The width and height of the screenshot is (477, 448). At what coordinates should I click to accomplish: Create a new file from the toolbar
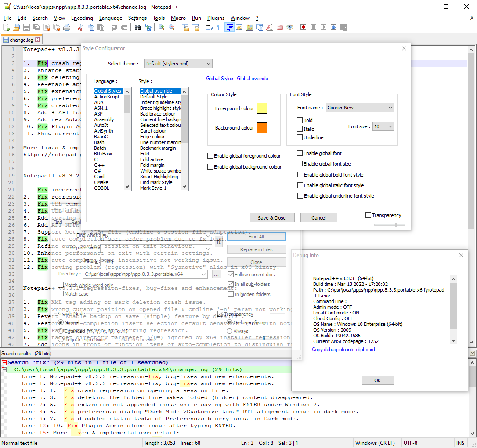pyautogui.click(x=7, y=27)
